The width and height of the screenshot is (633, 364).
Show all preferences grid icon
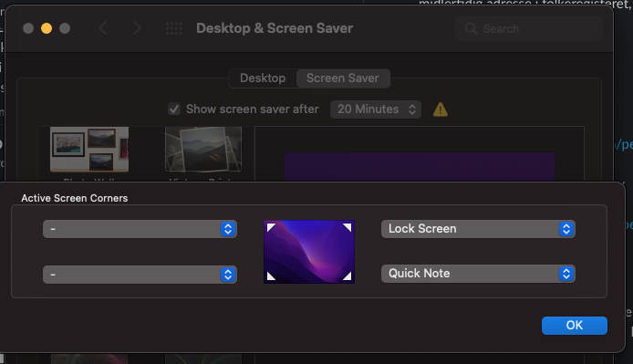174,28
